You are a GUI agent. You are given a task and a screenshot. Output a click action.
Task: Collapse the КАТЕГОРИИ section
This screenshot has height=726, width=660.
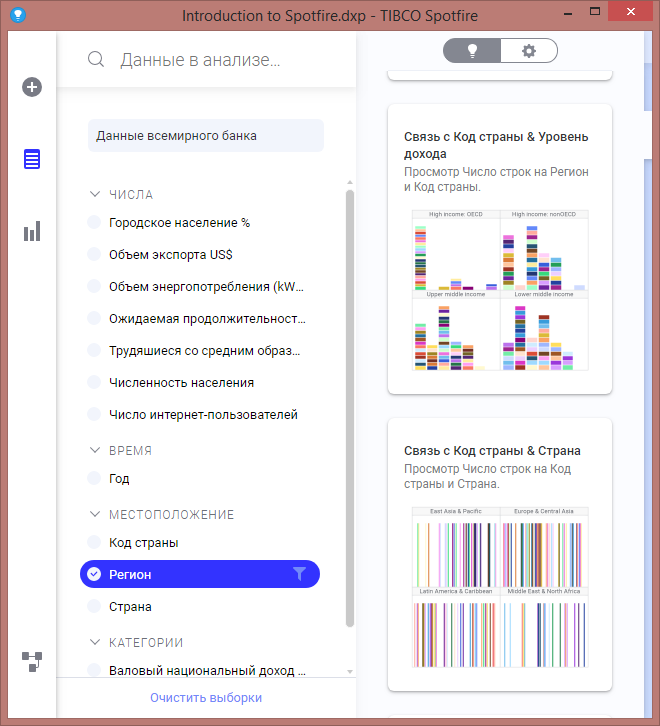tap(95, 642)
